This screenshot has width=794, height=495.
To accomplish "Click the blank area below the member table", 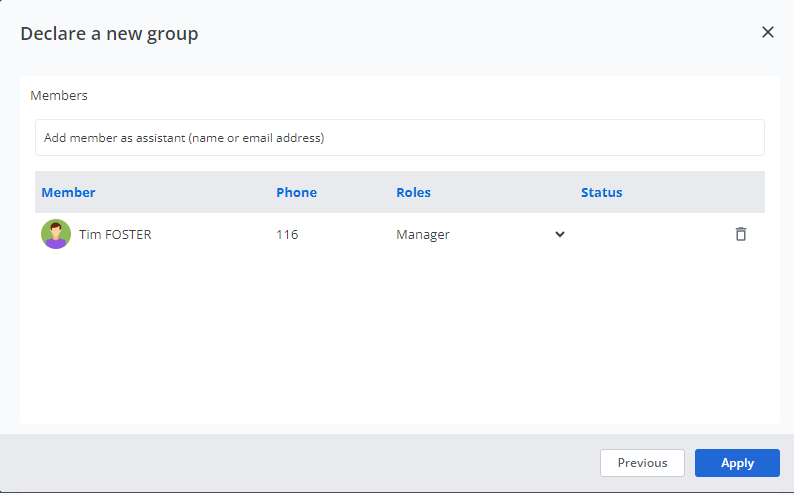I will point(399,340).
